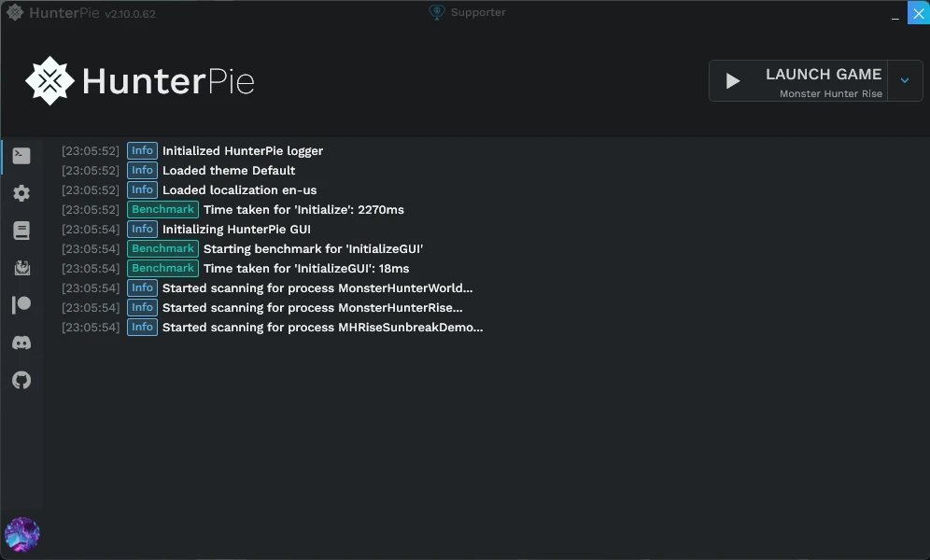Viewport: 930px width, 560px height.
Task: Close the HunterPie window
Action: 918,13
